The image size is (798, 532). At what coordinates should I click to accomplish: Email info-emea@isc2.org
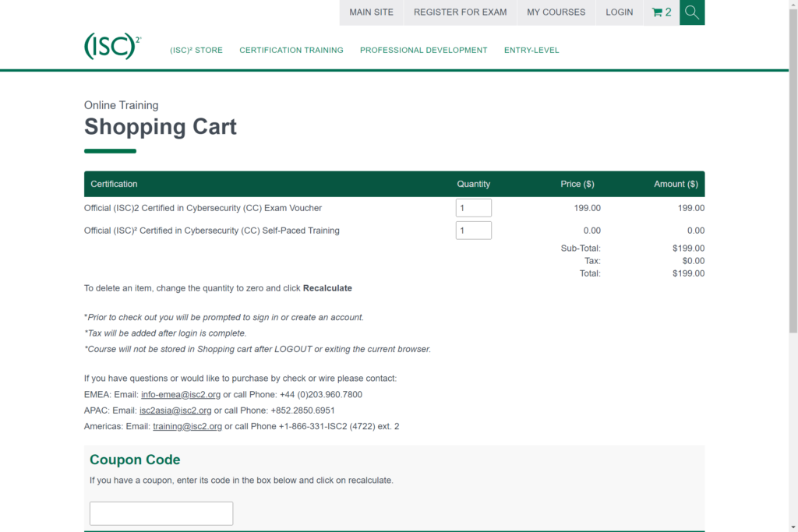click(181, 395)
